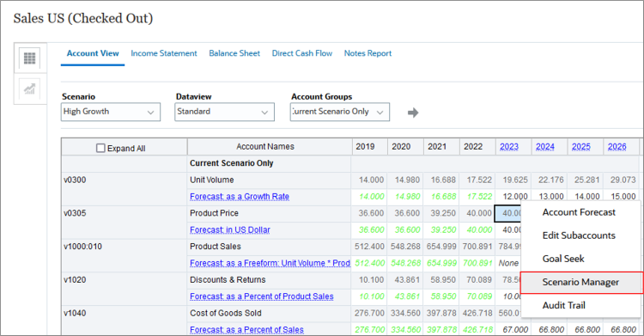The image size is (644, 336).
Task: Open the Forecast in US Dollar link
Action: 230,230
